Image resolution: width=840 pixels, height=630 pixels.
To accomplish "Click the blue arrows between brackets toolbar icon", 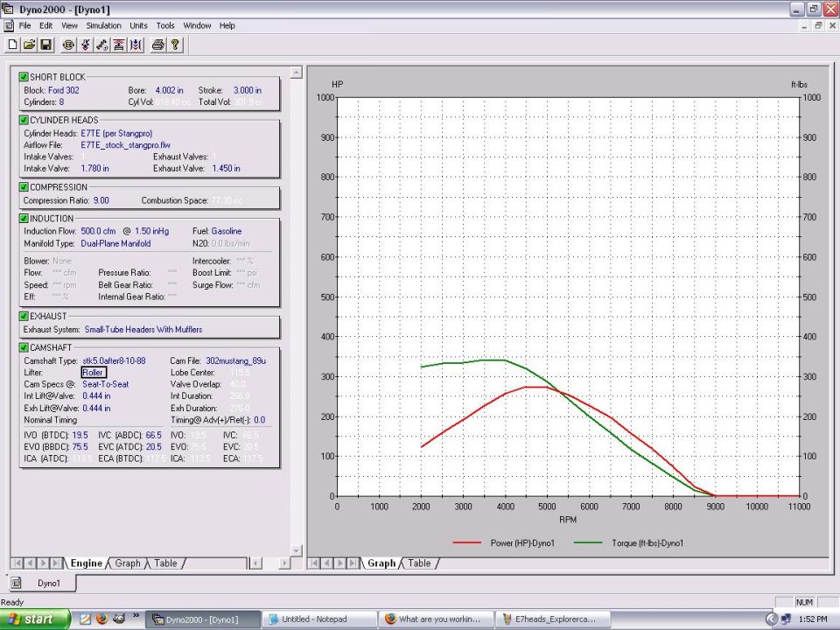I will point(136,45).
